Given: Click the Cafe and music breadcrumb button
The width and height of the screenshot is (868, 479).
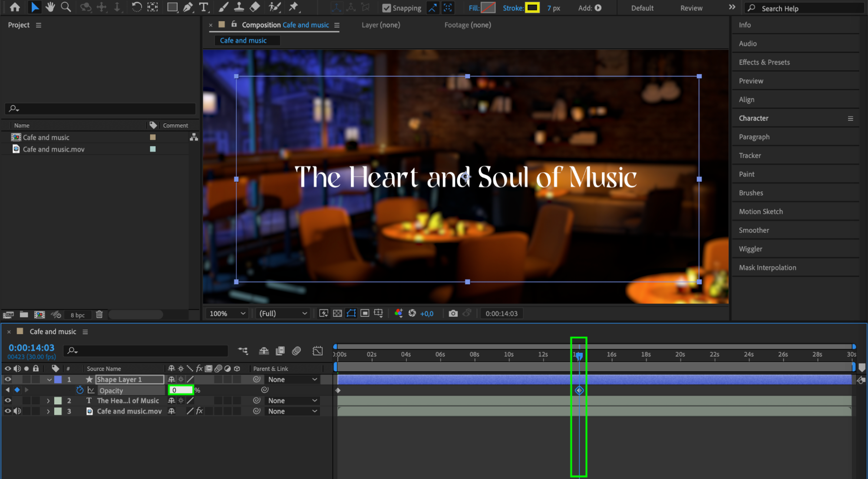Looking at the screenshot, I should click(243, 40).
